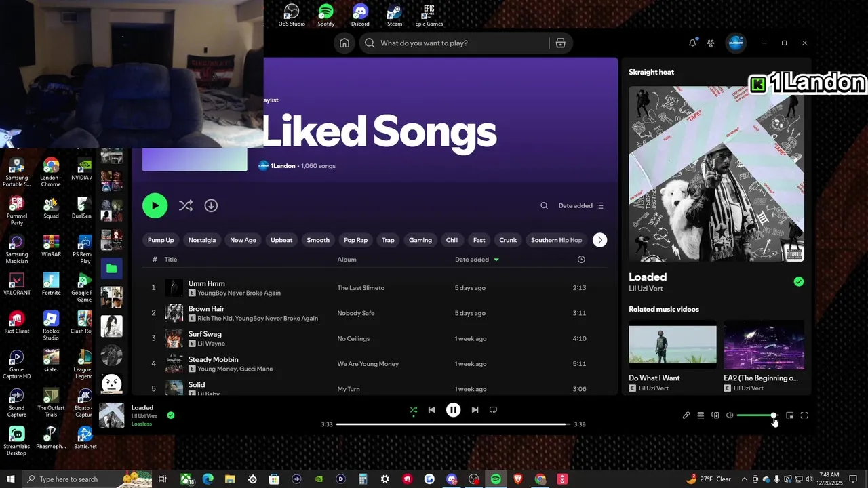868x488 pixels.
Task: Open the Discord desktop shortcut
Action: point(360,15)
